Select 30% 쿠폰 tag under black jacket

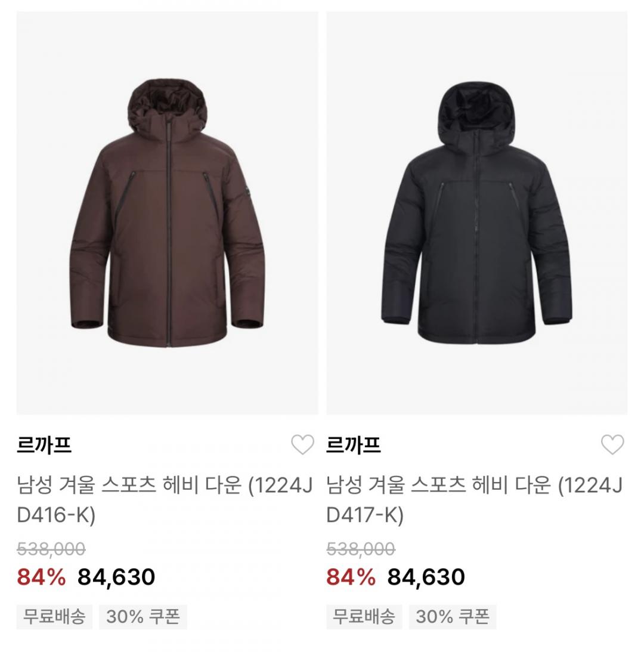pyautogui.click(x=453, y=617)
